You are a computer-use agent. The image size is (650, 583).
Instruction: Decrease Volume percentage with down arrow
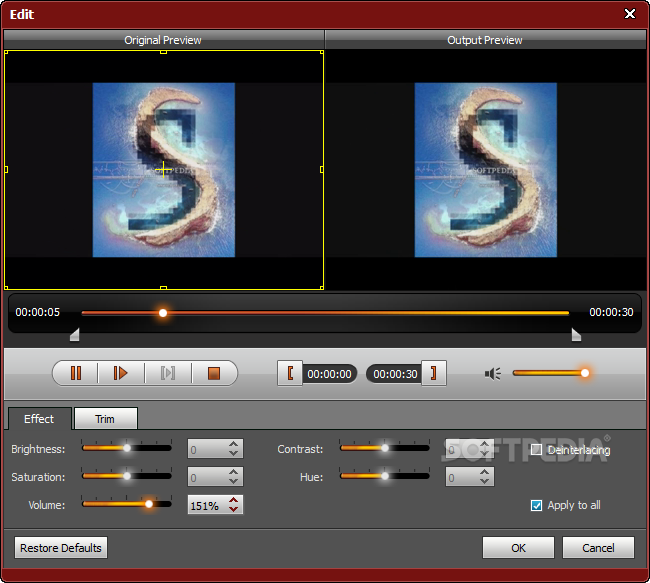233,509
